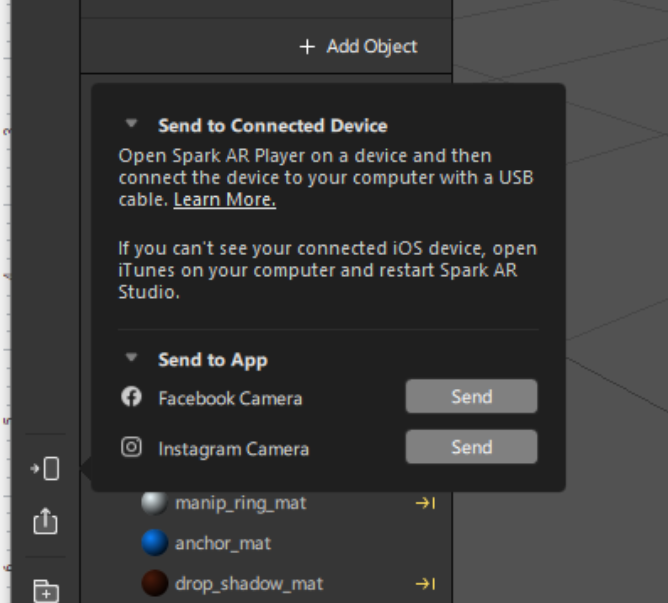Click yellow arrow icon beside manip_ring_mat

tap(426, 503)
